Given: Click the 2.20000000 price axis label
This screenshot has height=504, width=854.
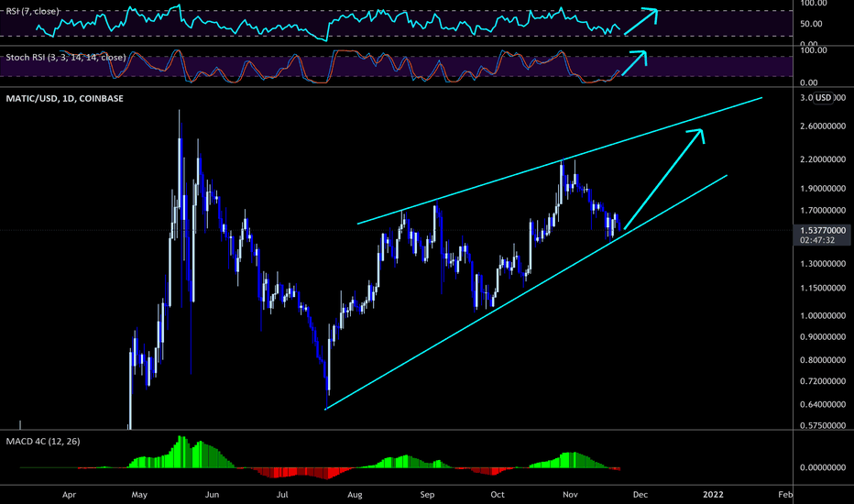Looking at the screenshot, I should click(x=823, y=159).
